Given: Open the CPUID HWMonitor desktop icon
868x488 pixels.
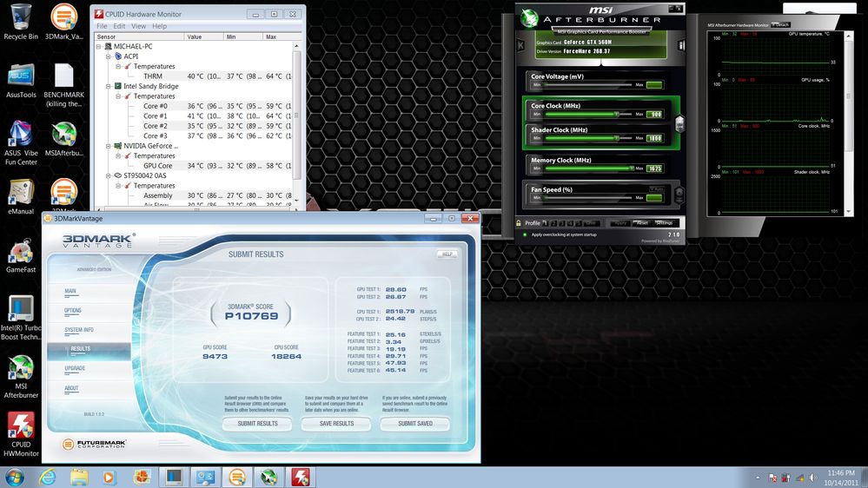Looking at the screenshot, I should 21,434.
